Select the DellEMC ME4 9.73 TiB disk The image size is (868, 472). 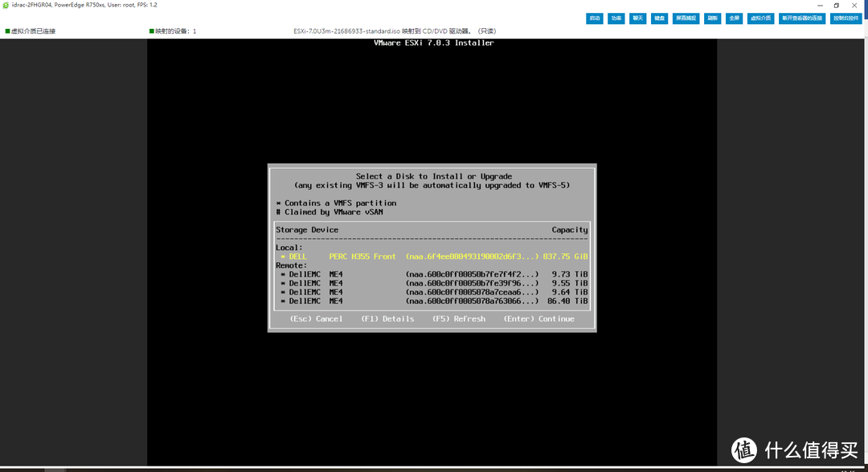pyautogui.click(x=432, y=274)
